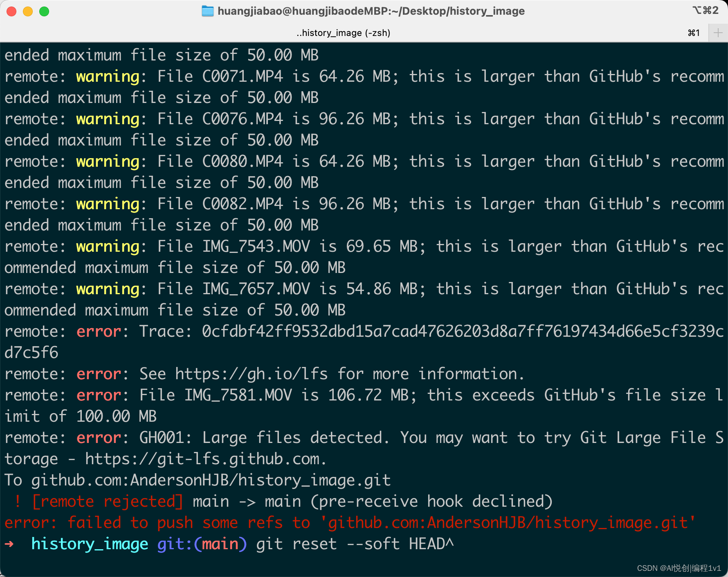
Task: Click the Trace hash starting 0cfdbf42ff
Action: click(463, 331)
